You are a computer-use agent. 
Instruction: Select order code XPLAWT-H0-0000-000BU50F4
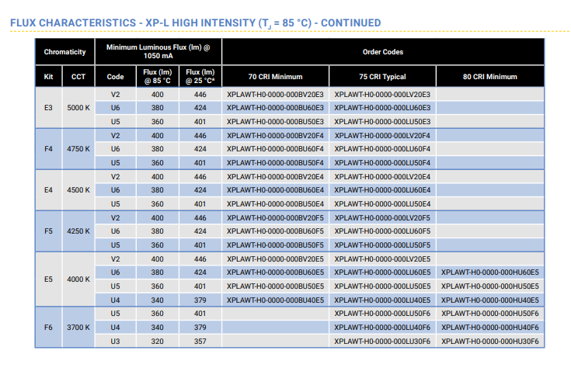pyautogui.click(x=275, y=163)
